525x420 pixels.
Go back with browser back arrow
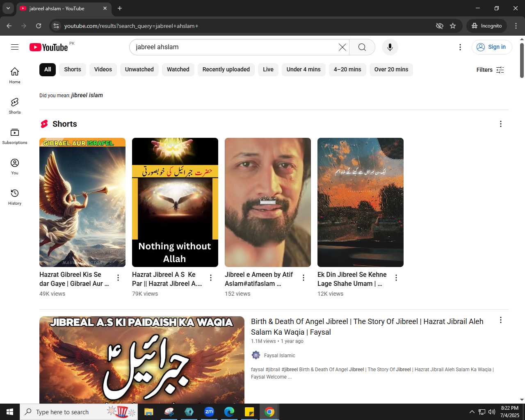click(x=9, y=26)
